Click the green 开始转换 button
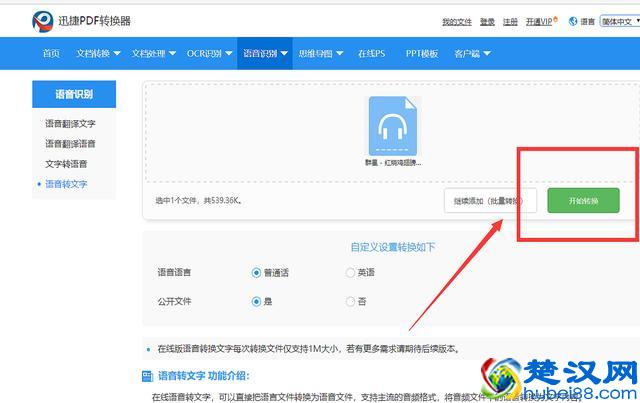 (x=583, y=200)
